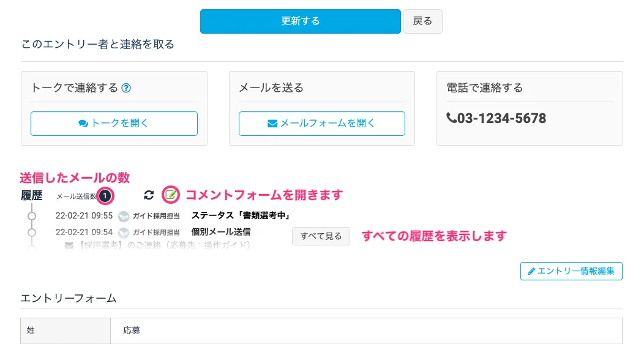
Task: Expand all history with すべて見る
Action: click(321, 236)
